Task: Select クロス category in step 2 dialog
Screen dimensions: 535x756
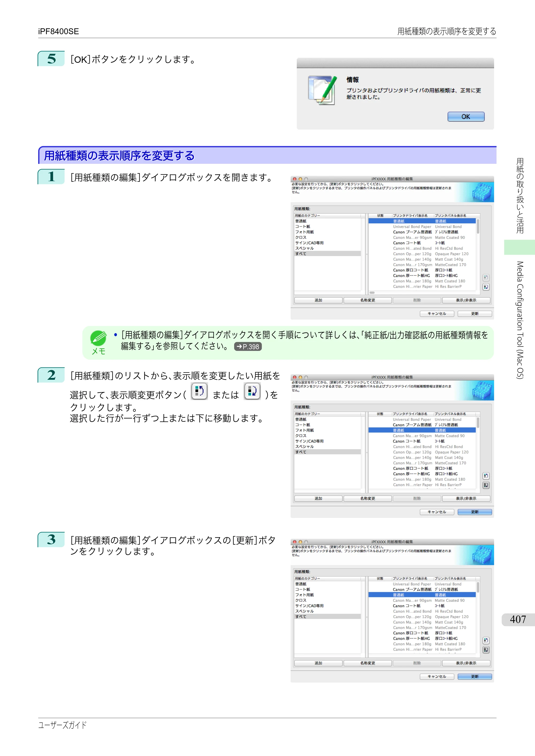Action: point(328,436)
